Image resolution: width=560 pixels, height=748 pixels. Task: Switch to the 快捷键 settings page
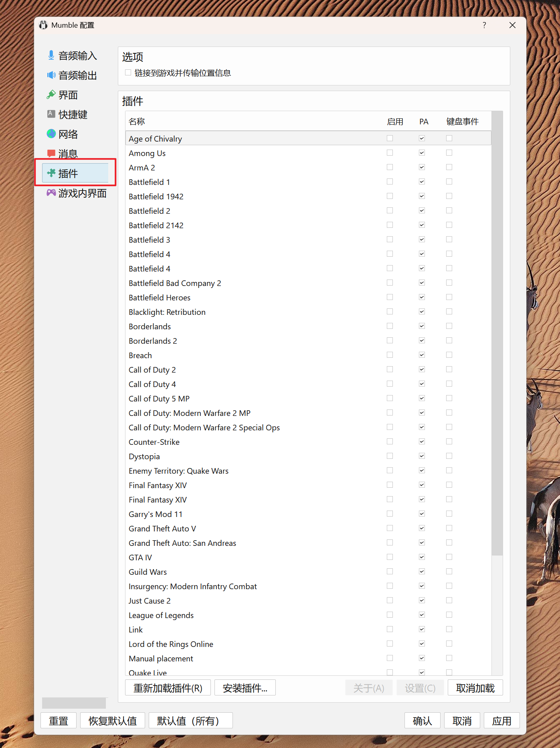point(75,114)
